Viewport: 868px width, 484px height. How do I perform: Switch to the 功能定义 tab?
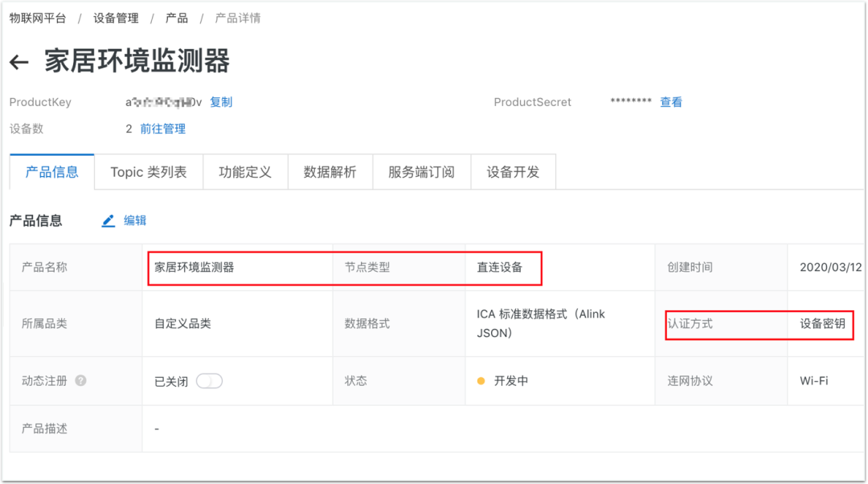point(245,172)
